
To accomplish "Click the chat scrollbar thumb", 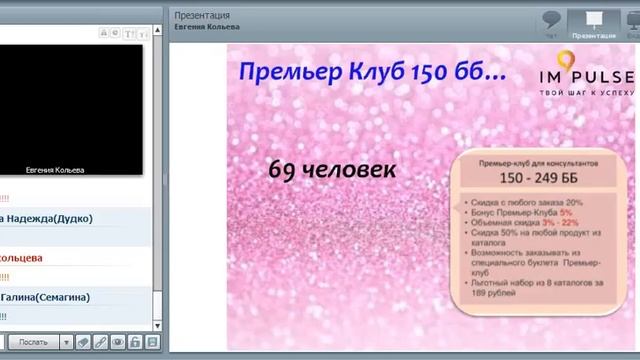I will [158, 305].
